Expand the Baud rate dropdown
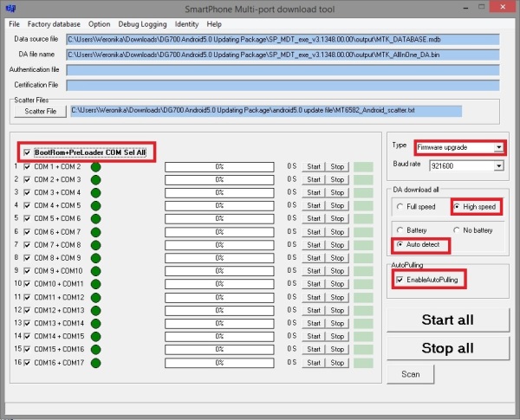 (x=497, y=163)
